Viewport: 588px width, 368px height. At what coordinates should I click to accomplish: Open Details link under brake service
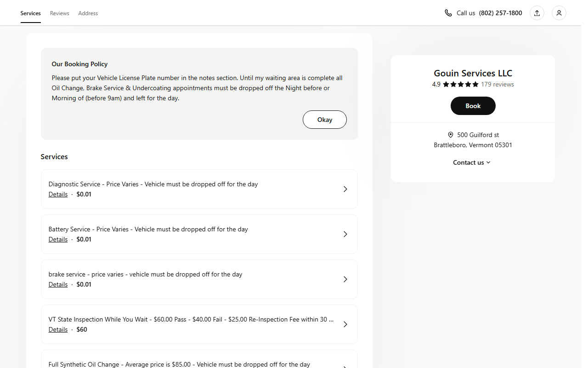point(58,284)
